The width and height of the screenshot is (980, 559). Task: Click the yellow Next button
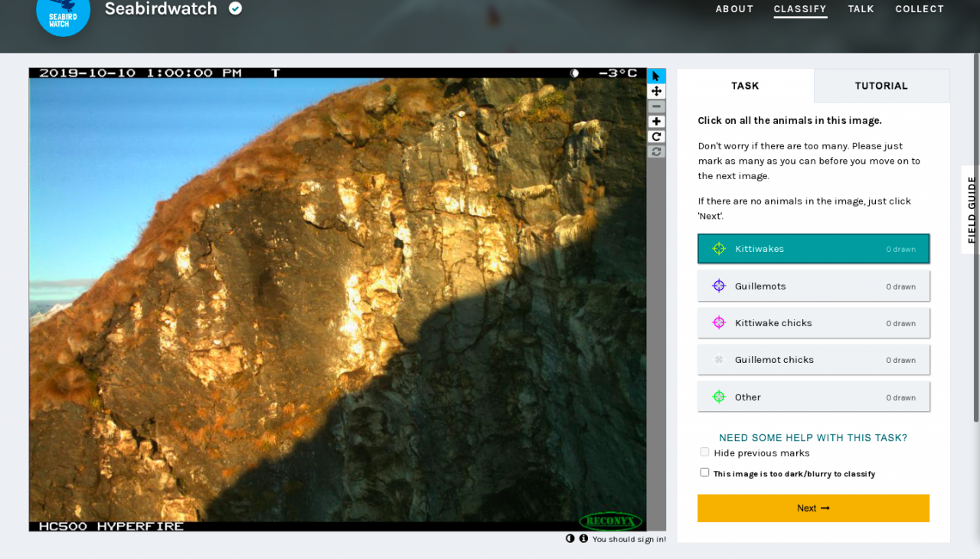(x=813, y=508)
